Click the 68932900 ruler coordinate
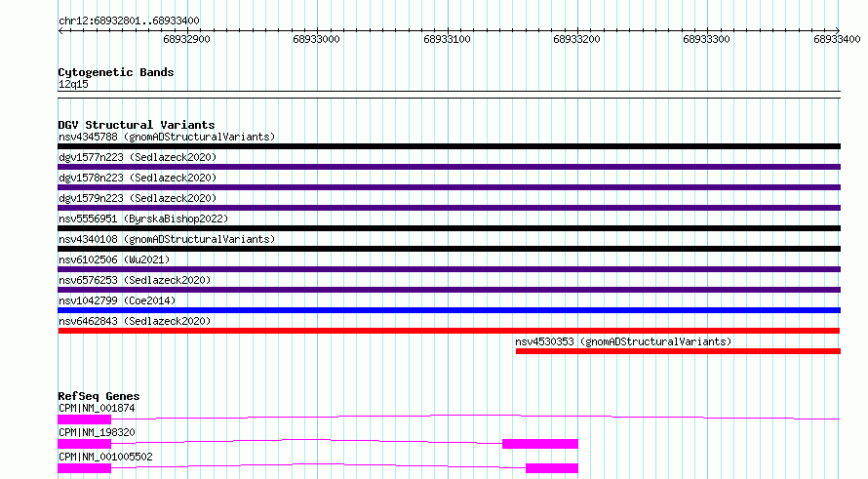The image size is (868, 479). point(186,39)
